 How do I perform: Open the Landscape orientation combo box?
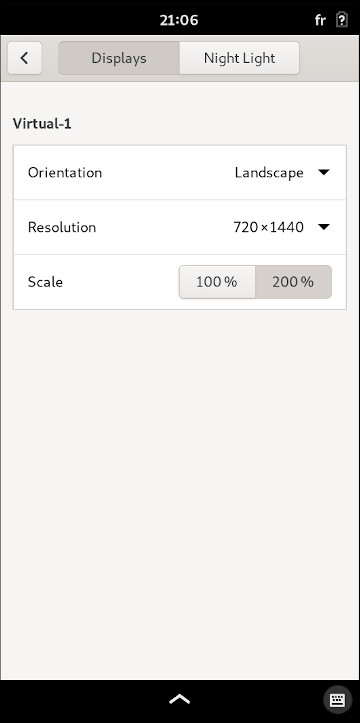(x=282, y=172)
